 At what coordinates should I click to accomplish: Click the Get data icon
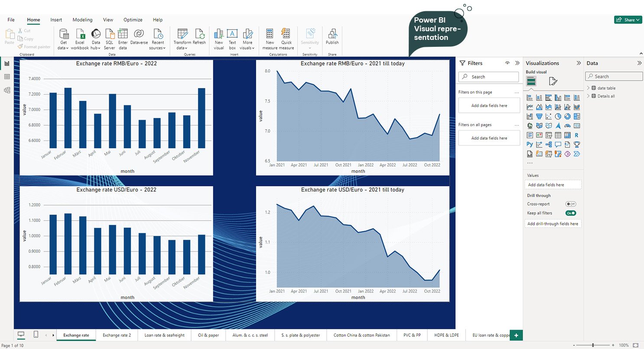click(x=64, y=35)
